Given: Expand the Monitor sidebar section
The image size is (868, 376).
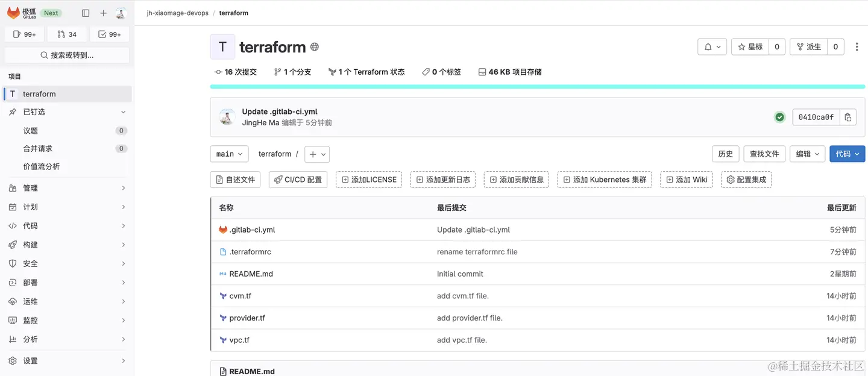Looking at the screenshot, I should click(x=67, y=321).
